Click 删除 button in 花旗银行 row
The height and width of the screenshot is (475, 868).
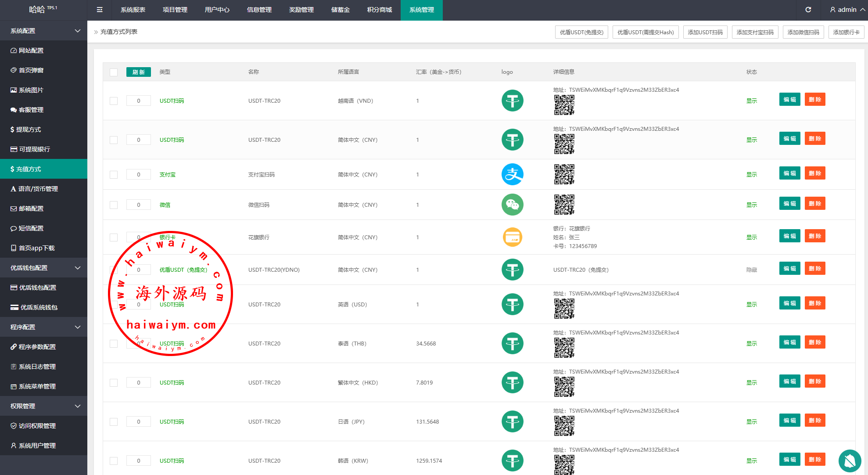pyautogui.click(x=814, y=236)
